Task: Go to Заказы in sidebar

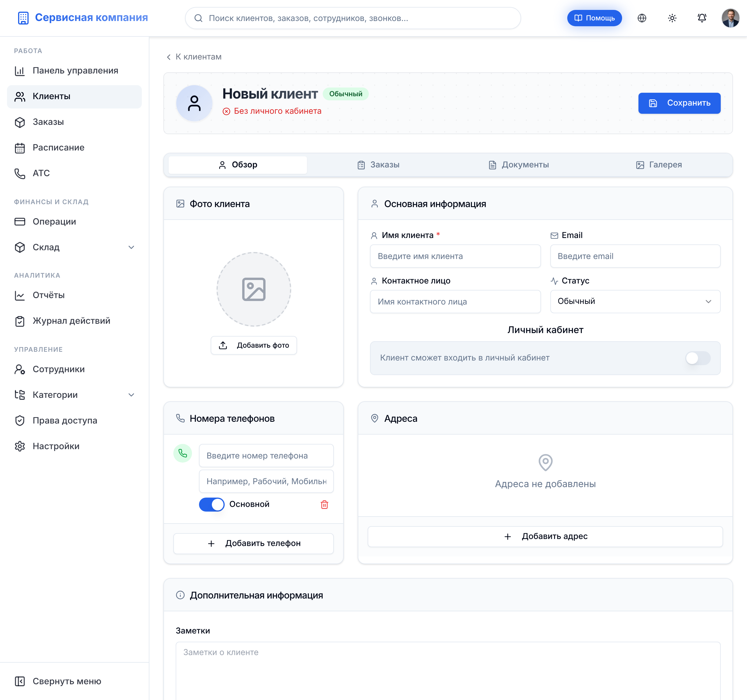Action: click(x=74, y=122)
